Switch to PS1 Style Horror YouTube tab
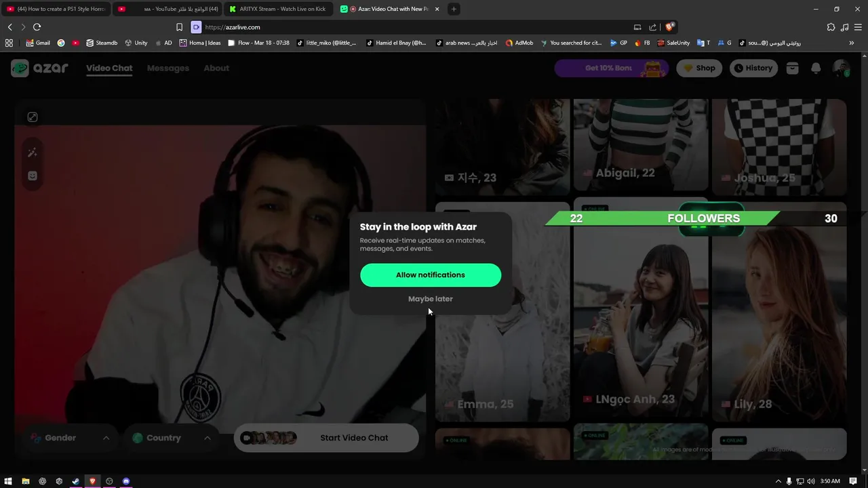The width and height of the screenshot is (868, 488). click(57, 9)
